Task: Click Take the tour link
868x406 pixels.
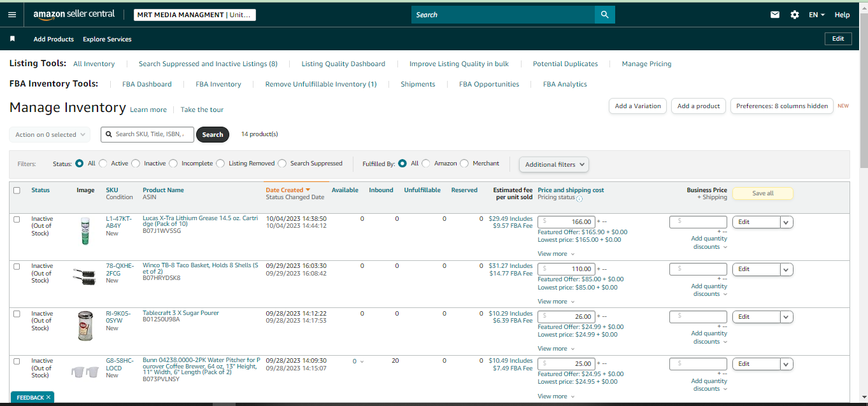Action: 202,109
